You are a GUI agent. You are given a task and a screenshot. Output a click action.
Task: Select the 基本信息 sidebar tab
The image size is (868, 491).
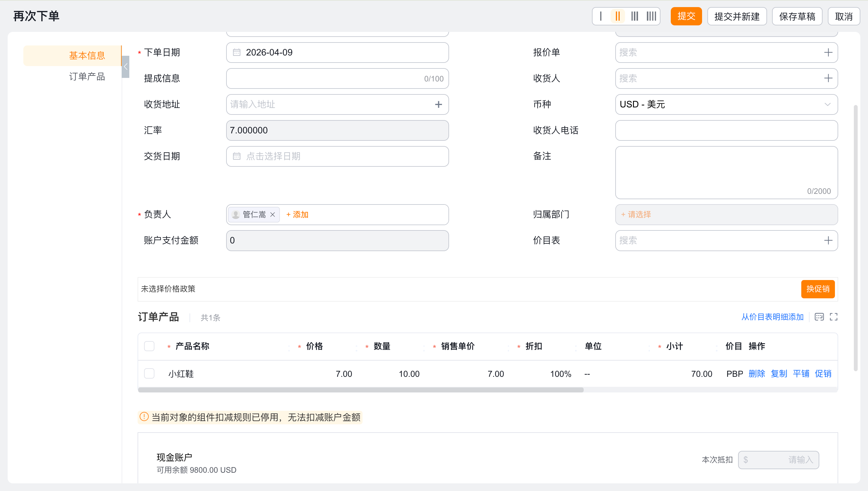tap(87, 56)
